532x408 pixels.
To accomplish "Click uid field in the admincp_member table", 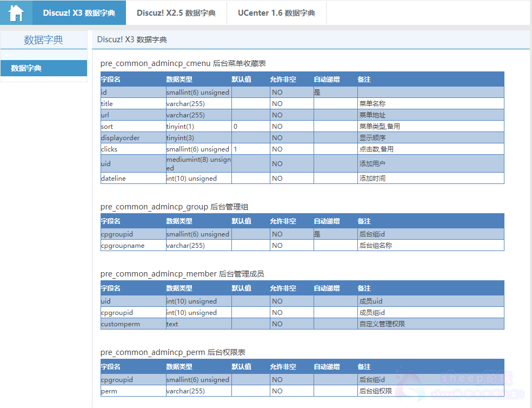I will point(134,301).
